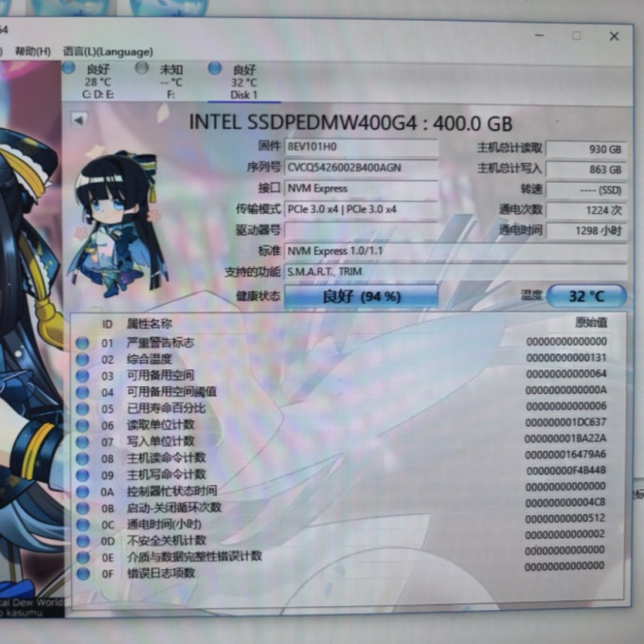This screenshot has height=644, width=644.
Task: Click the health status 良好 (94 %) button
Action: (361, 296)
